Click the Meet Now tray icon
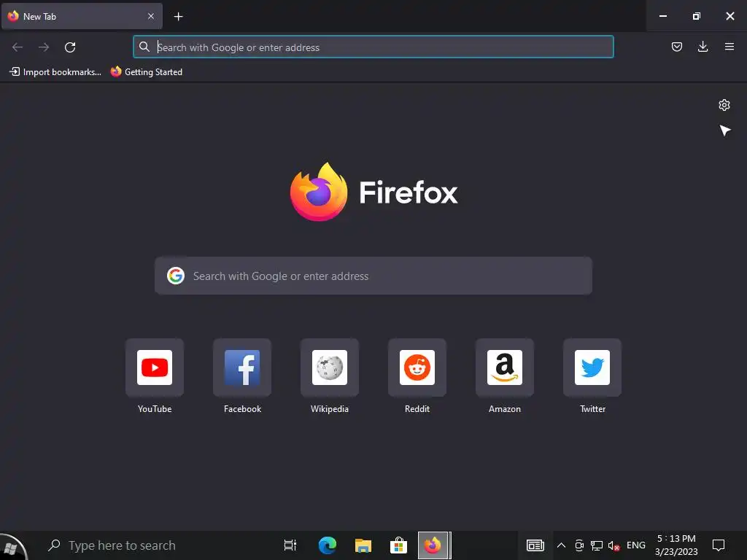Image resolution: width=747 pixels, height=560 pixels. [x=578, y=545]
